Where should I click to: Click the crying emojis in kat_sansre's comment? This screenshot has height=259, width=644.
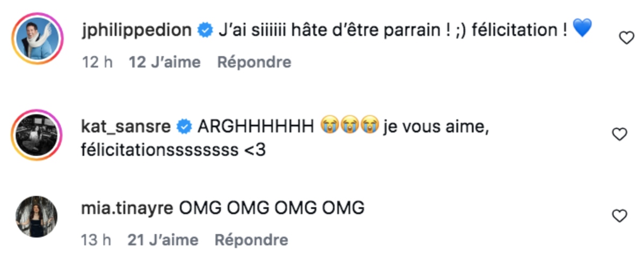coord(348,127)
